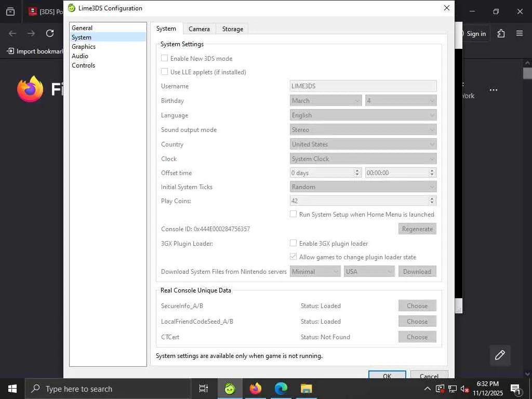Open the Birthday month dropdown

[326, 100]
